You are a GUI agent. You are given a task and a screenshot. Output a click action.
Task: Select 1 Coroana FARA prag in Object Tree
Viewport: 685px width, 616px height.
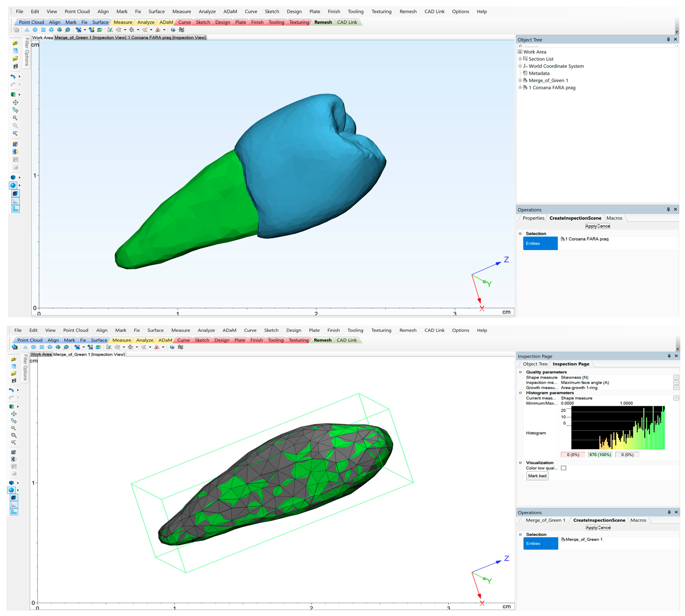(x=552, y=88)
